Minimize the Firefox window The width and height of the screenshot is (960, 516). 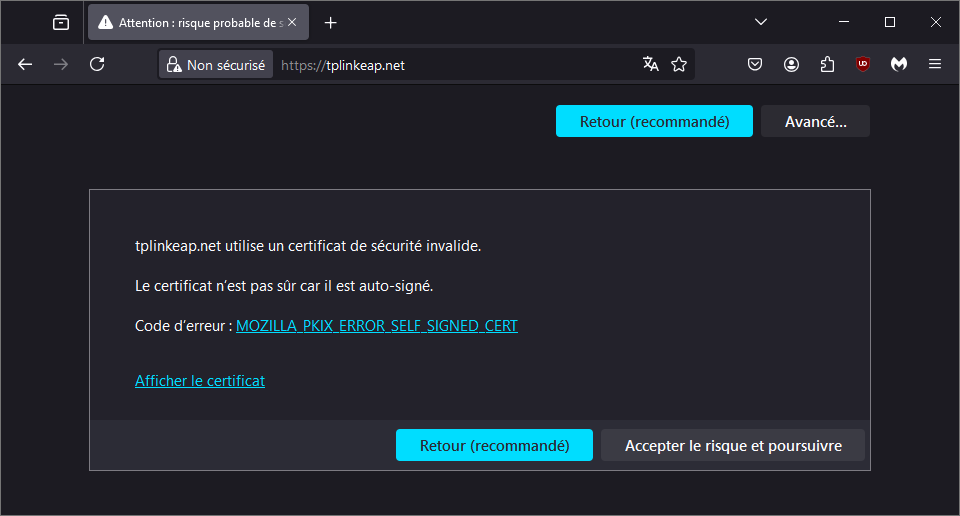click(844, 22)
